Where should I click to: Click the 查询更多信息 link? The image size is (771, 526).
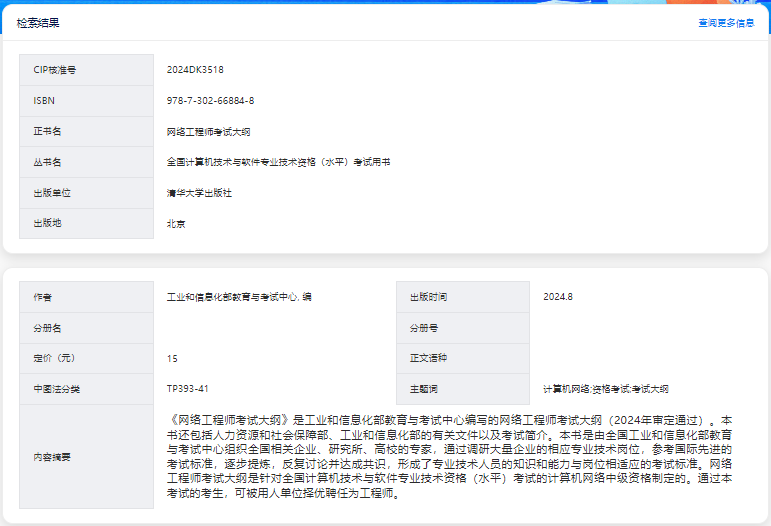coord(726,23)
